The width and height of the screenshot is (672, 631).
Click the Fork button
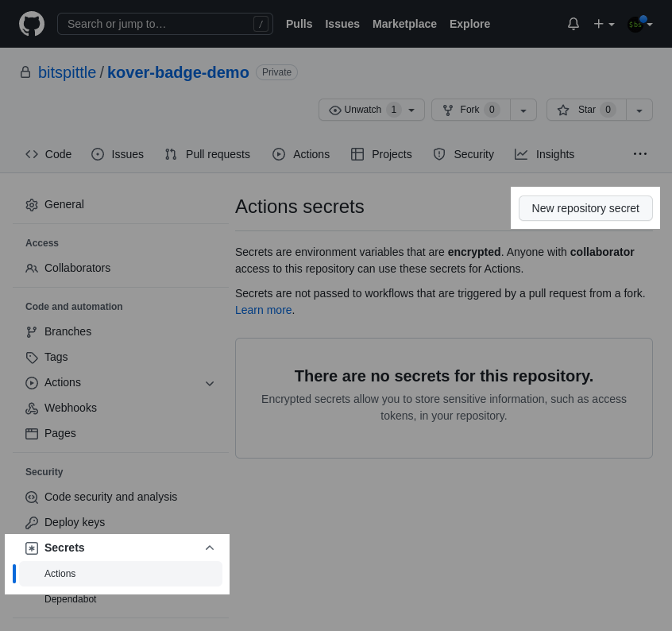[471, 110]
